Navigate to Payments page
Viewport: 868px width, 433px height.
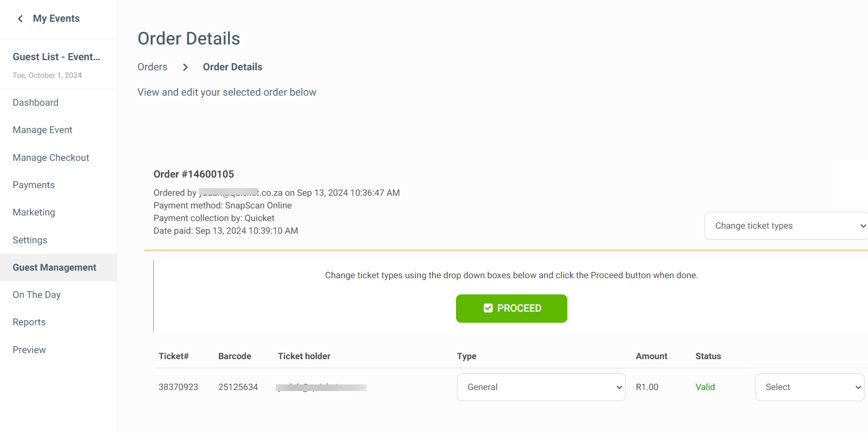pos(33,185)
